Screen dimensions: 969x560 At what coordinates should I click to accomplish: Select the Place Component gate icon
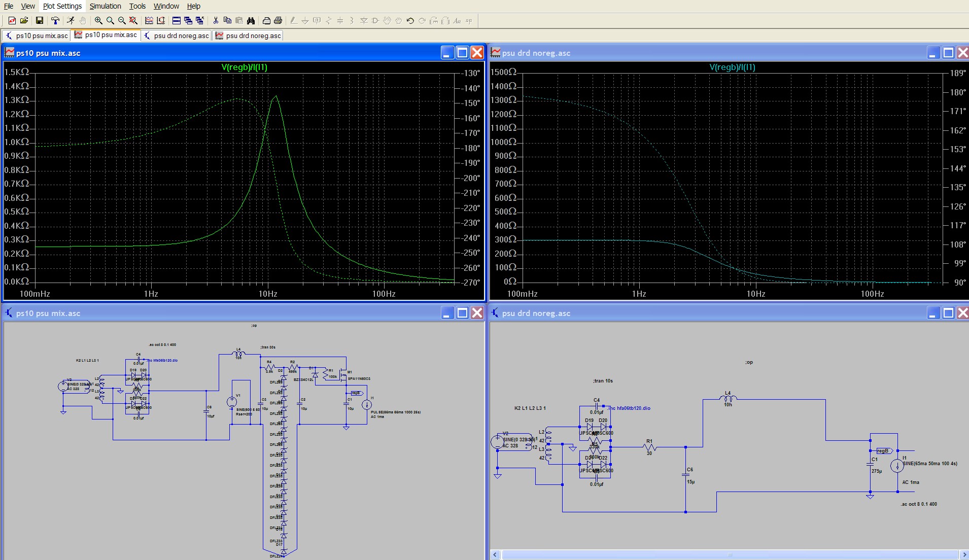[375, 21]
